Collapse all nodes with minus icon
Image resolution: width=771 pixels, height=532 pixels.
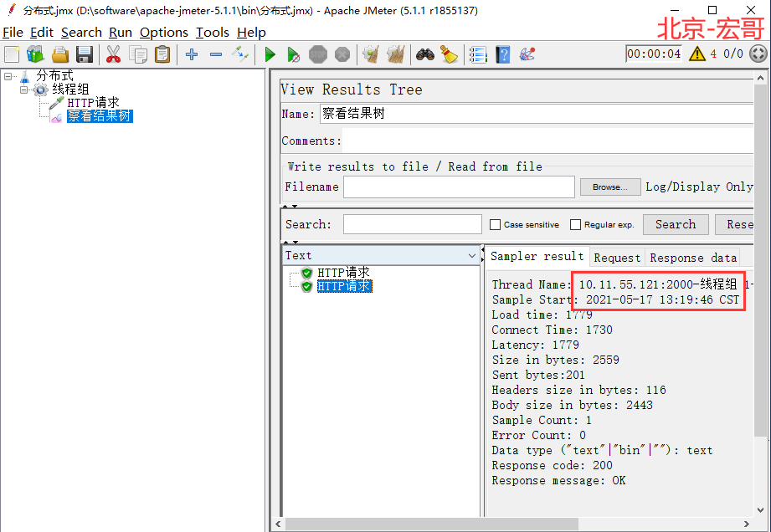(216, 54)
